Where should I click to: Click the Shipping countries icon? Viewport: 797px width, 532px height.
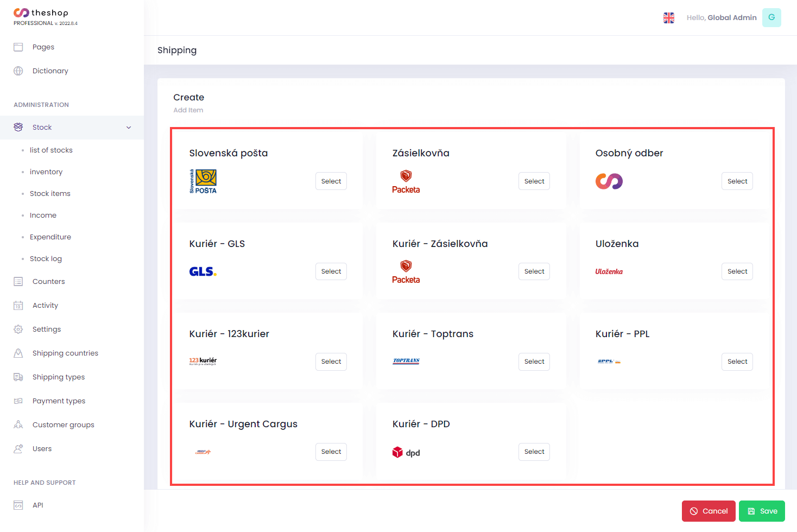(x=18, y=353)
